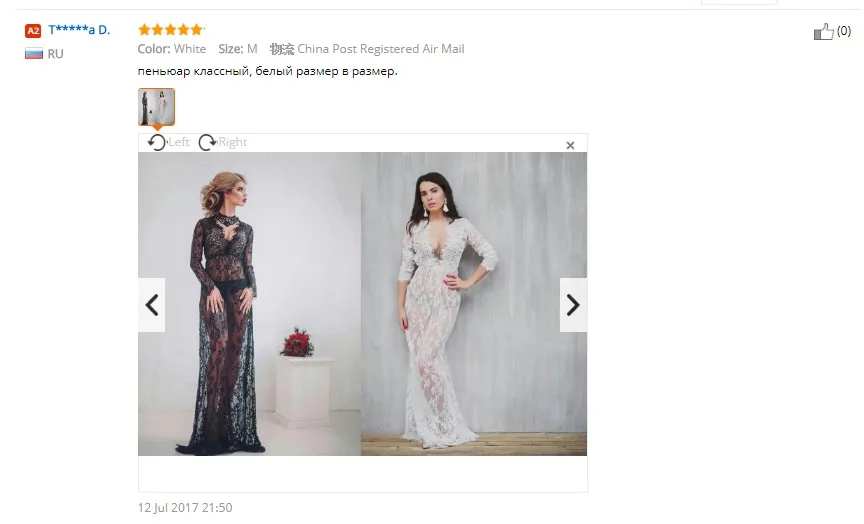Viewport: 864px width, 524px height.
Task: Rotate the photo right using the clockwise icon
Action: point(207,142)
